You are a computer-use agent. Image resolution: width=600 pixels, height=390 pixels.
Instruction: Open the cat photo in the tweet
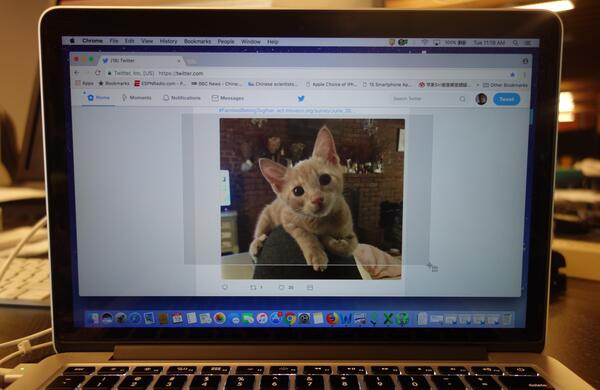coord(312,198)
